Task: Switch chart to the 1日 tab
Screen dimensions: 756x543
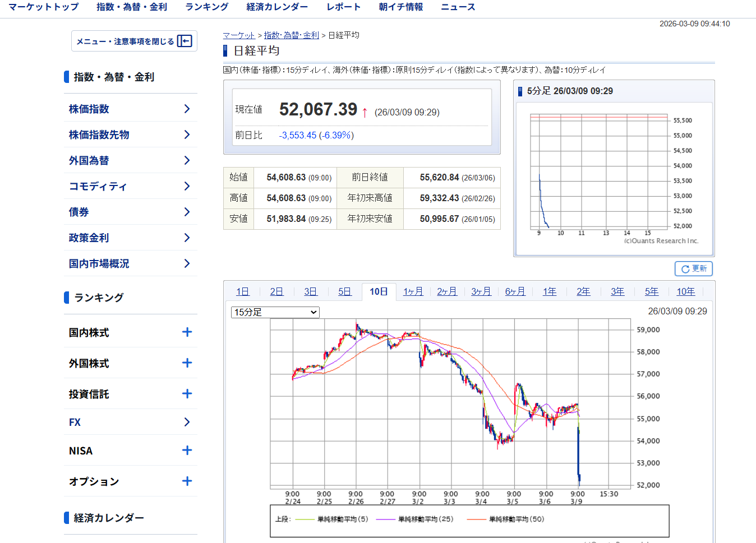Action: [243, 291]
